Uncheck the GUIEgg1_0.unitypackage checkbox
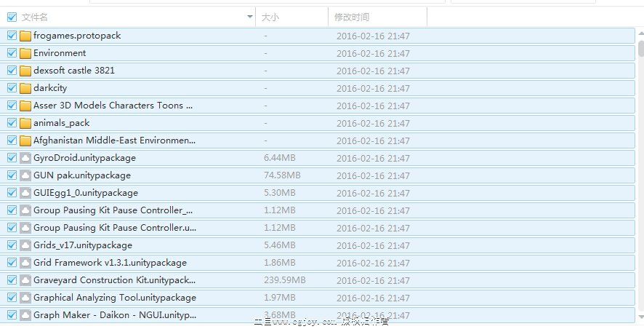Screen dimensions: 644x329 click(12, 192)
